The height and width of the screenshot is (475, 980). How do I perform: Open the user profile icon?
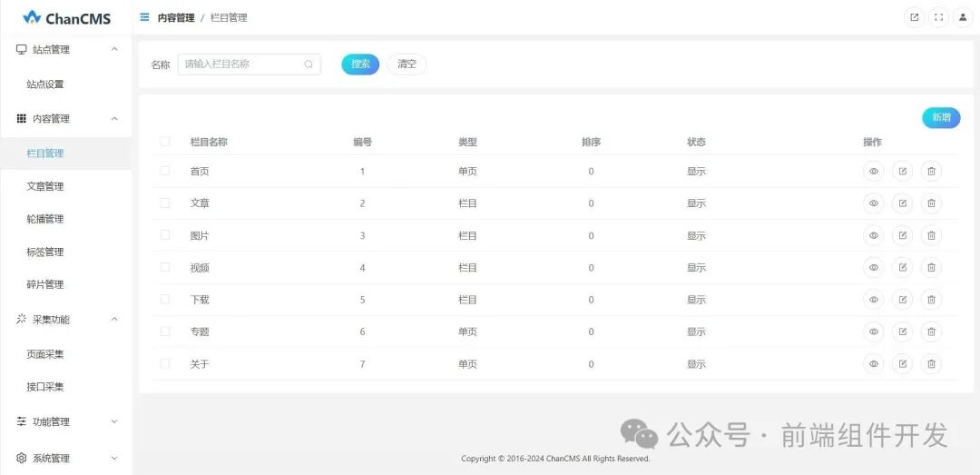963,17
